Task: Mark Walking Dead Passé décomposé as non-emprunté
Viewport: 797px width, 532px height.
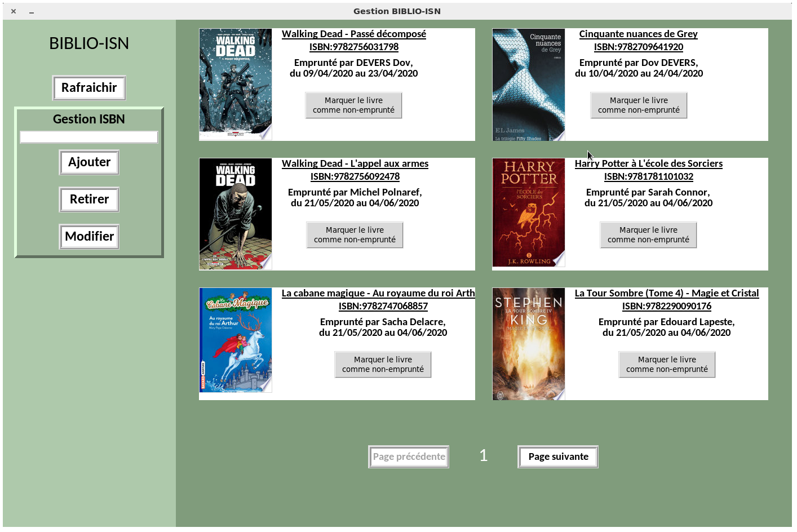Action: pos(354,105)
